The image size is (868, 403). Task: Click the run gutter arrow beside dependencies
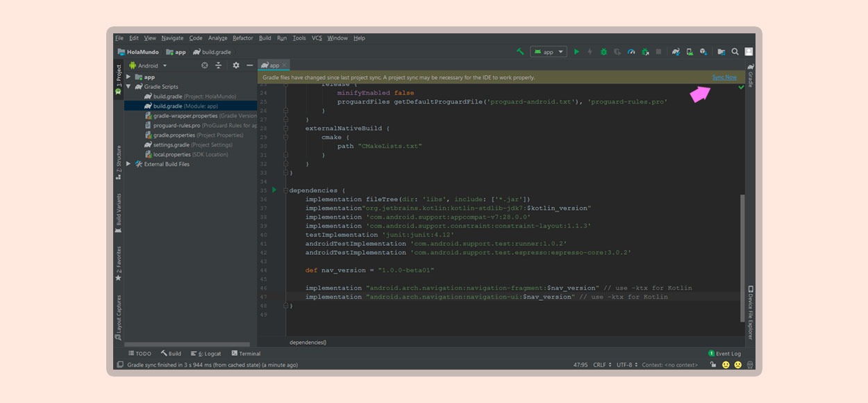[274, 190]
